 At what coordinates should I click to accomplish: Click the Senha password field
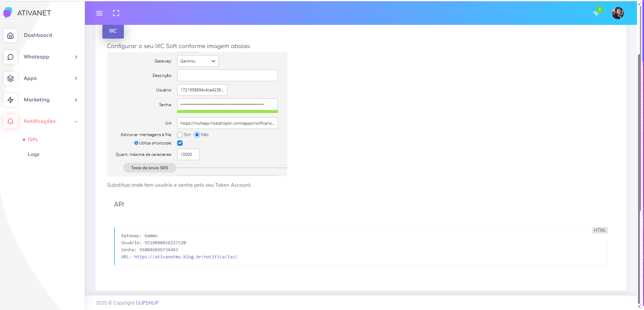click(x=228, y=104)
